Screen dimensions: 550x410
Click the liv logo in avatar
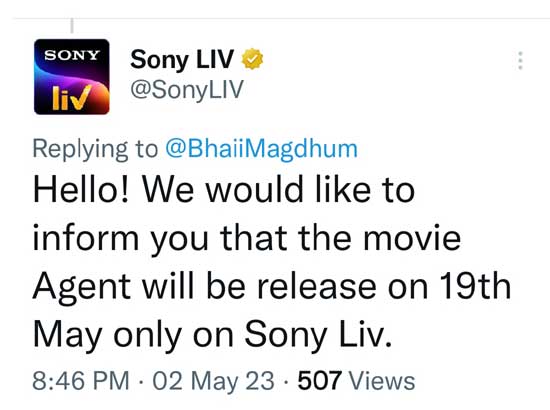(x=72, y=98)
